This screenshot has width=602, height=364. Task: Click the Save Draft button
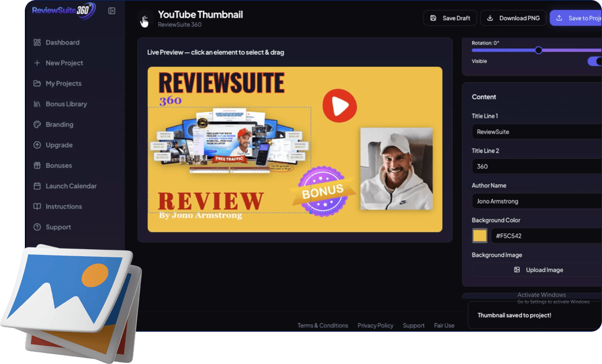(450, 18)
